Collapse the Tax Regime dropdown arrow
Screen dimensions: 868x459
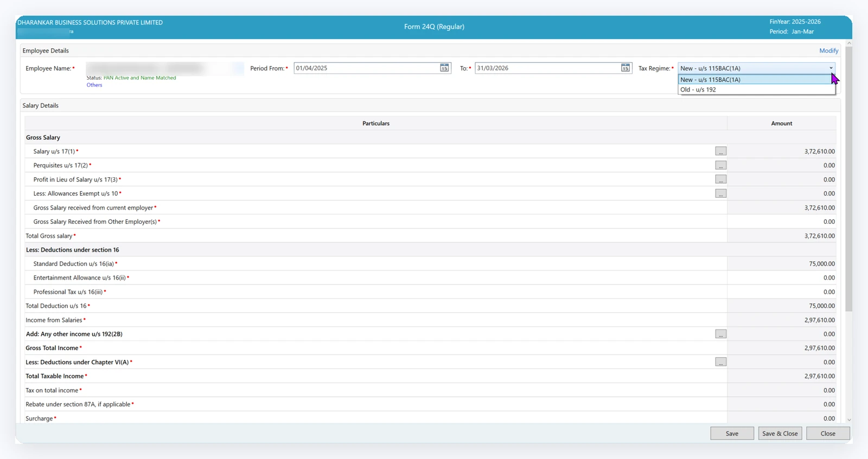(831, 68)
